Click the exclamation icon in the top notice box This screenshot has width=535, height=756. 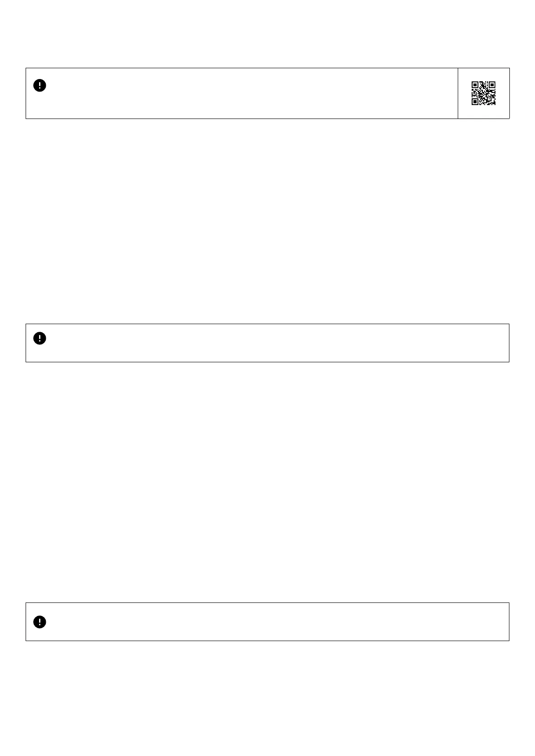40,85
